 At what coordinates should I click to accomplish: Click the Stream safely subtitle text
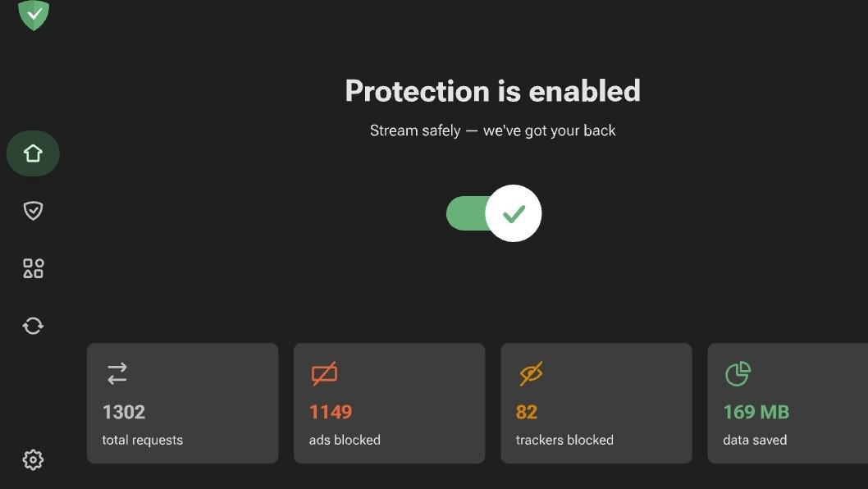[x=493, y=130]
